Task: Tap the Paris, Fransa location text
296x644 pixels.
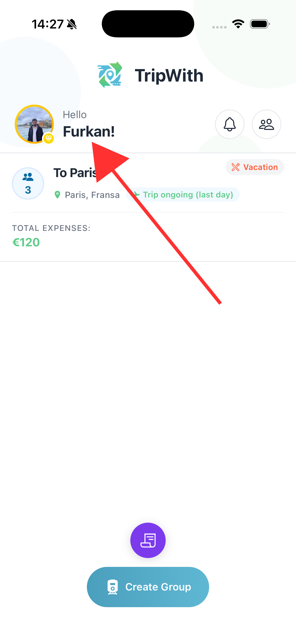Action: coord(92,195)
